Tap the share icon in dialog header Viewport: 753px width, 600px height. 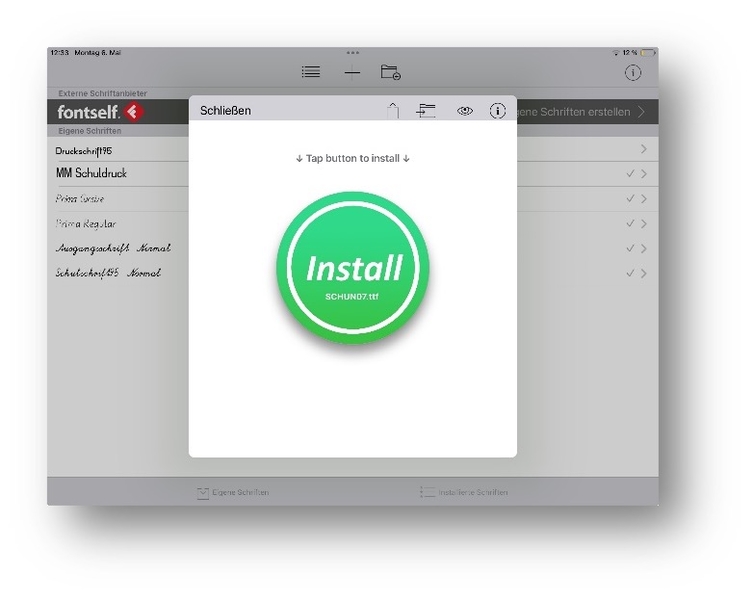(x=393, y=111)
